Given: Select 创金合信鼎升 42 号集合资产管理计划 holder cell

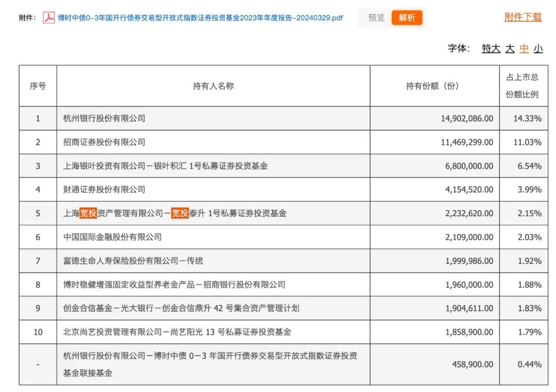Looking at the screenshot, I should click(x=214, y=308).
